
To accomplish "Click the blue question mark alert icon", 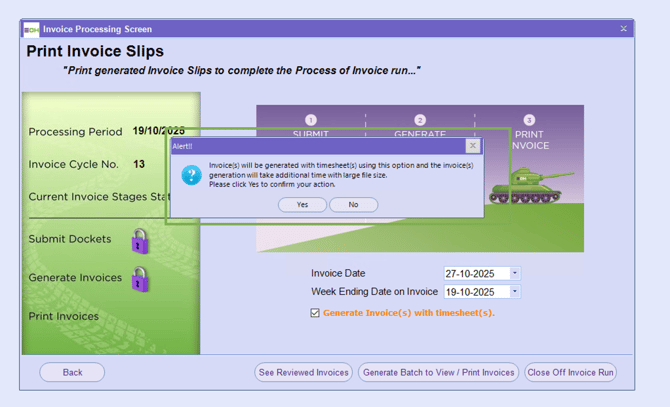I will (x=190, y=175).
